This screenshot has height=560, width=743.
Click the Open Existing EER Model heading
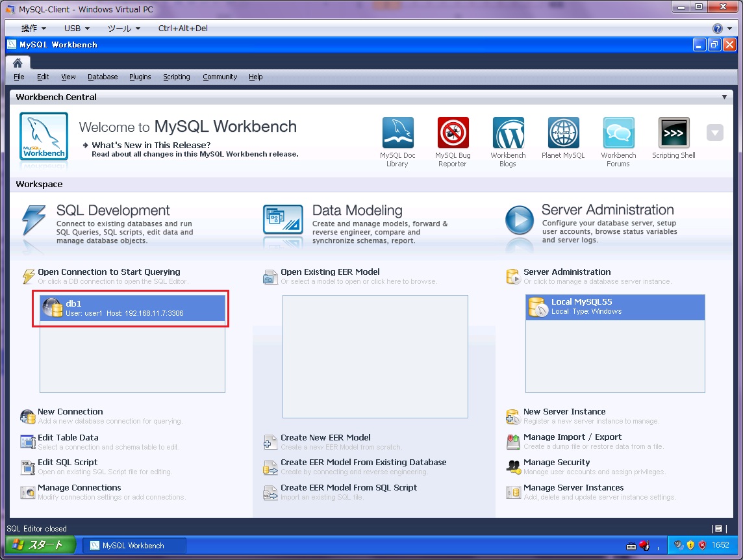pyautogui.click(x=330, y=272)
